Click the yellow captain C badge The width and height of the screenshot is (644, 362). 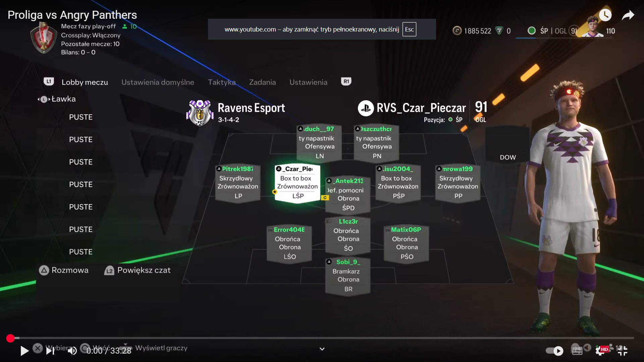point(325,198)
